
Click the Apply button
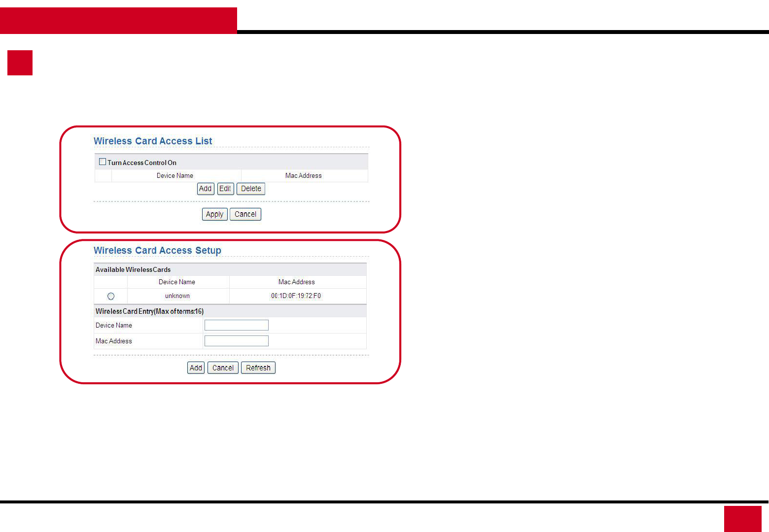click(x=214, y=214)
